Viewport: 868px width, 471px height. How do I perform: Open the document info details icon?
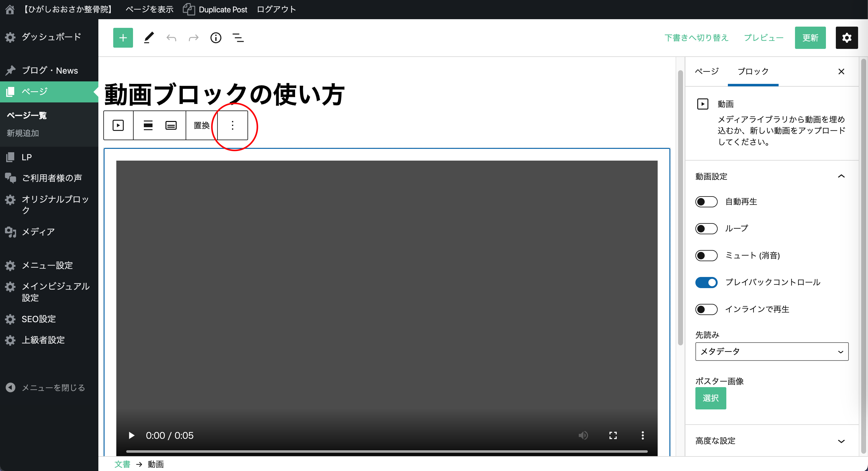pyautogui.click(x=216, y=38)
